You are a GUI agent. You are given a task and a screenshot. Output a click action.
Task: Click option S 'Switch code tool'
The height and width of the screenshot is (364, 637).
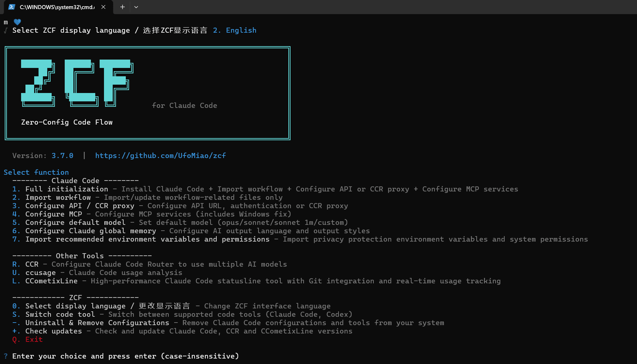[182, 314]
